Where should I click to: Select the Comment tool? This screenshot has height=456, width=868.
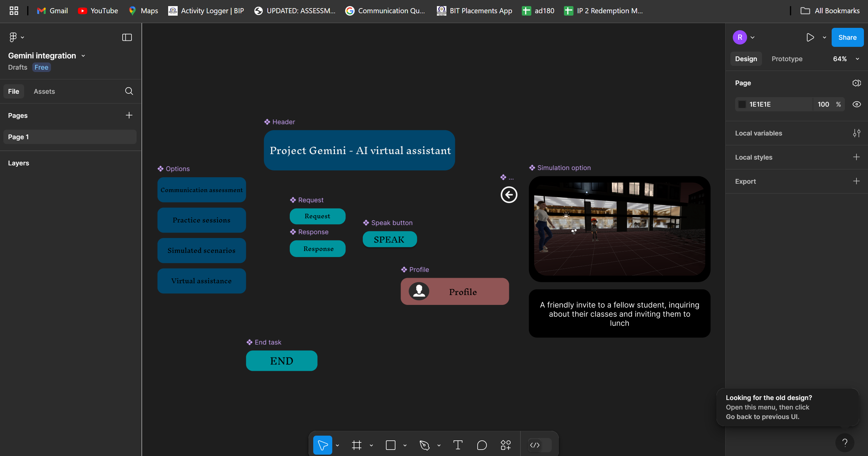tap(482, 445)
